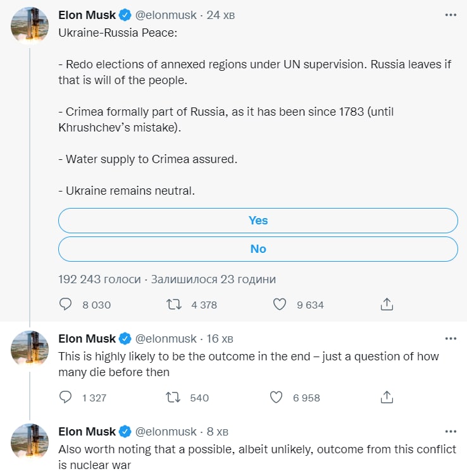Screen dimensions: 467x476
Task: Like the Ukraine-Russia Peace poll tweet
Action: tap(280, 304)
